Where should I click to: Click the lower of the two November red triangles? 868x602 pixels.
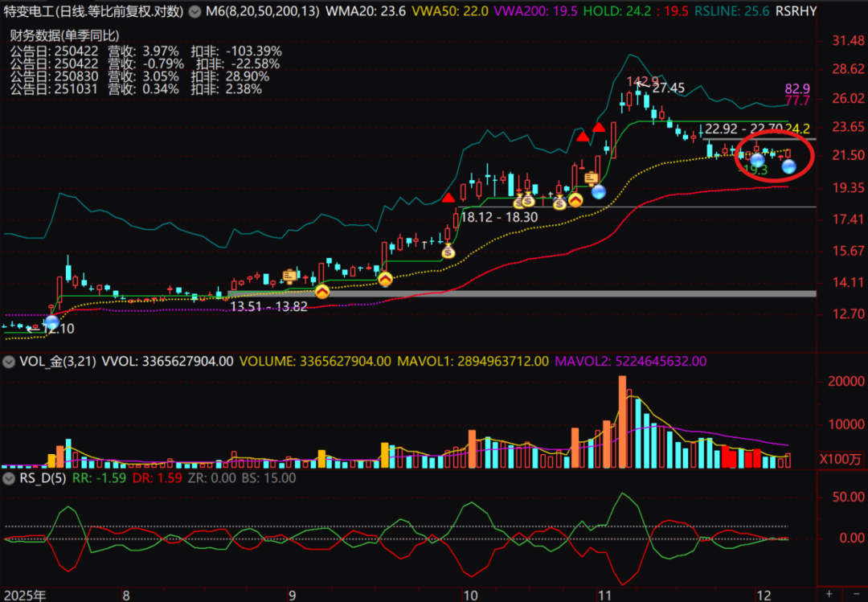coord(583,137)
